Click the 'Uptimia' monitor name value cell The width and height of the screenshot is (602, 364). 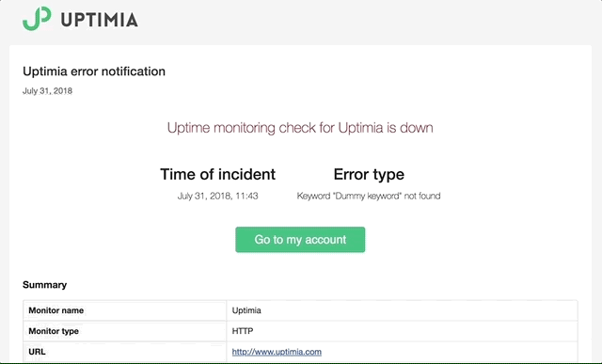[x=402, y=310]
